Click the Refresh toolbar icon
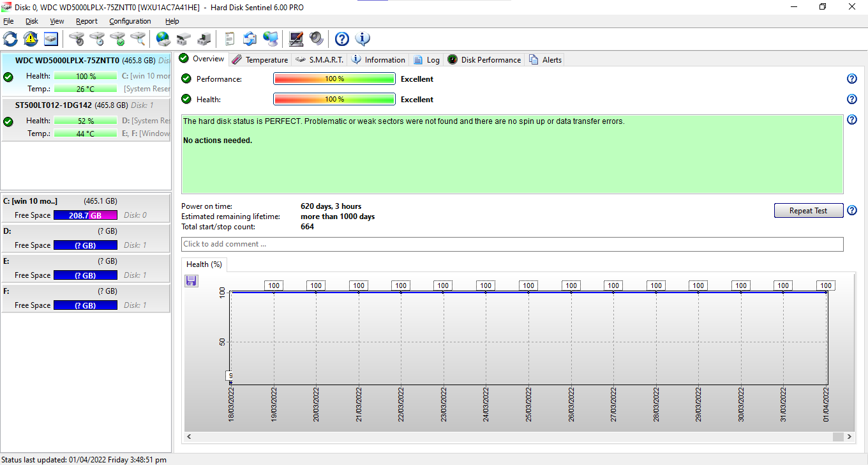868x465 pixels. coord(11,39)
